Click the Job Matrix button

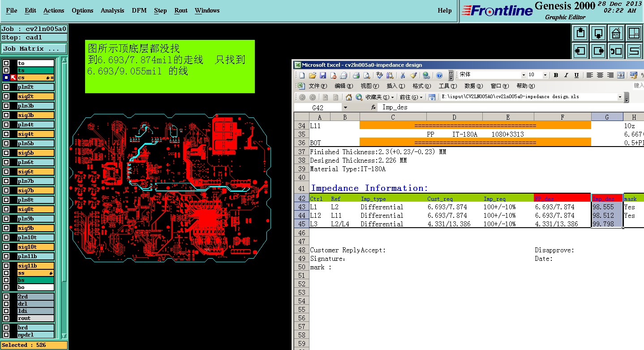tap(34, 48)
